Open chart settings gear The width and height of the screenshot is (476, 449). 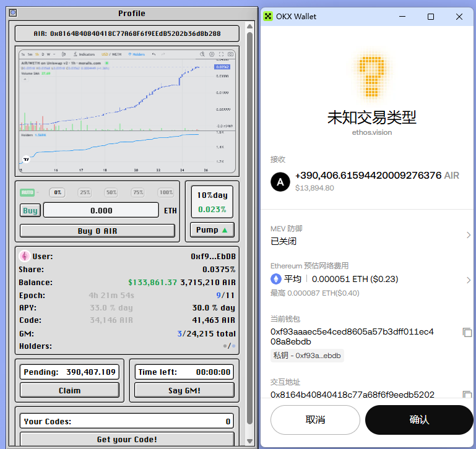[212, 54]
